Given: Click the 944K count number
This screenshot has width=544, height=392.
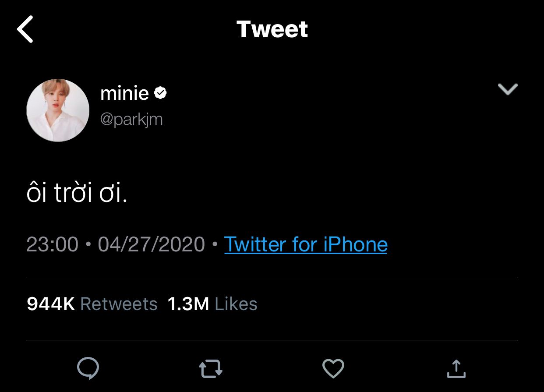Looking at the screenshot, I should tap(51, 304).
